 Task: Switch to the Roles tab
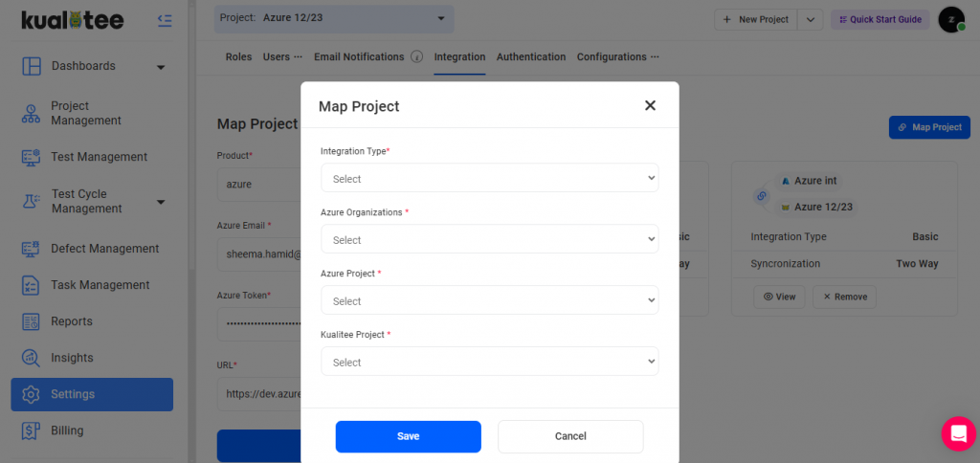coord(238,56)
